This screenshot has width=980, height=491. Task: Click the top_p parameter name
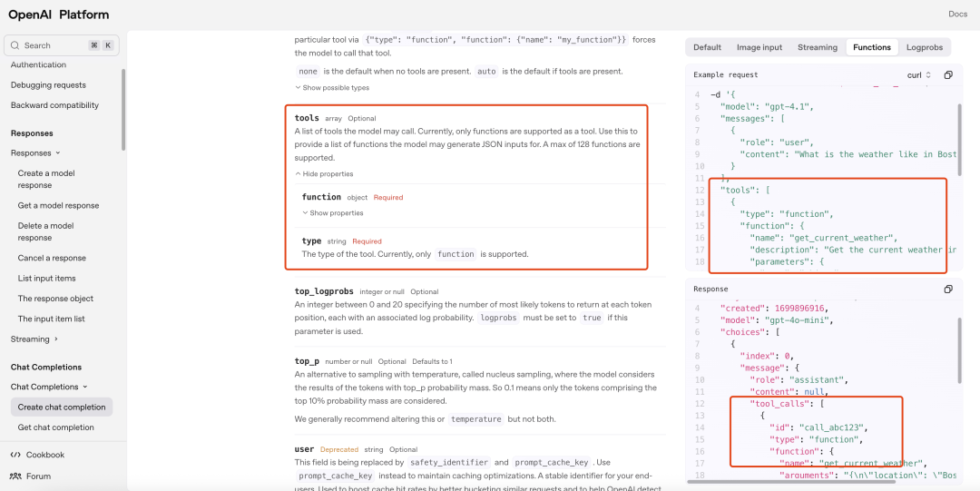(x=307, y=361)
